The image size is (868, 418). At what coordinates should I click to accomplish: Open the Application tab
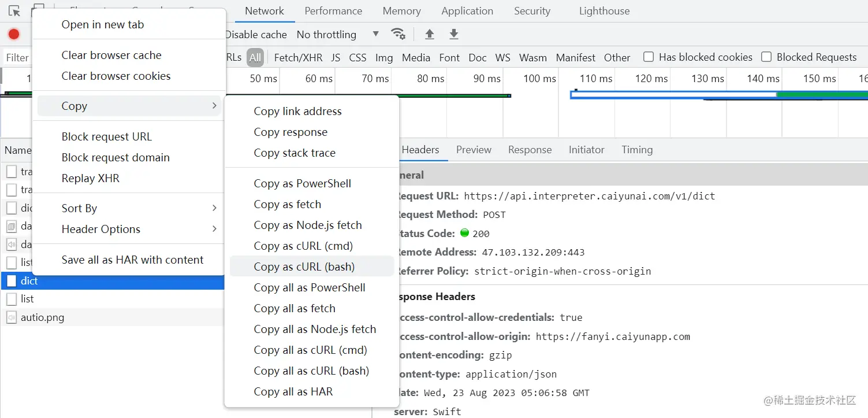(x=467, y=11)
